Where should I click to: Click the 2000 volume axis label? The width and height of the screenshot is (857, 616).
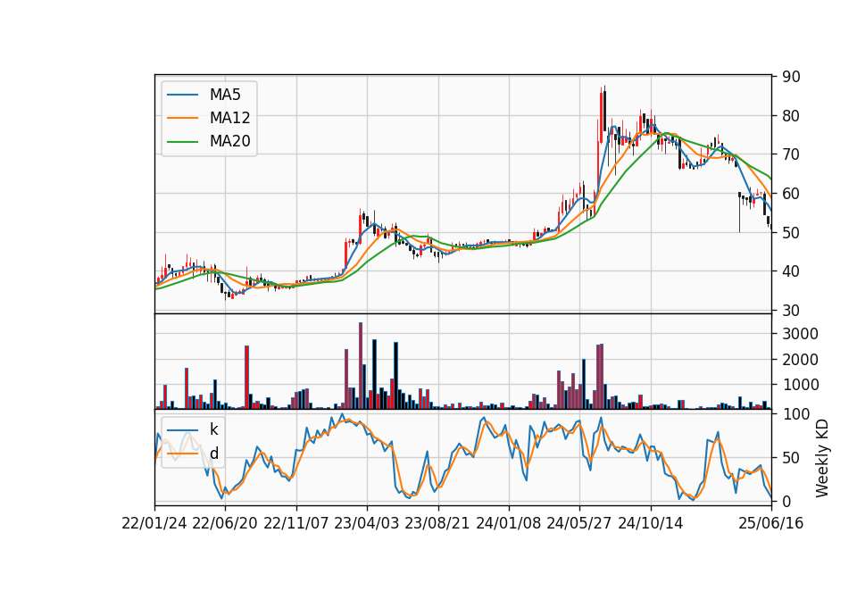tap(800, 360)
